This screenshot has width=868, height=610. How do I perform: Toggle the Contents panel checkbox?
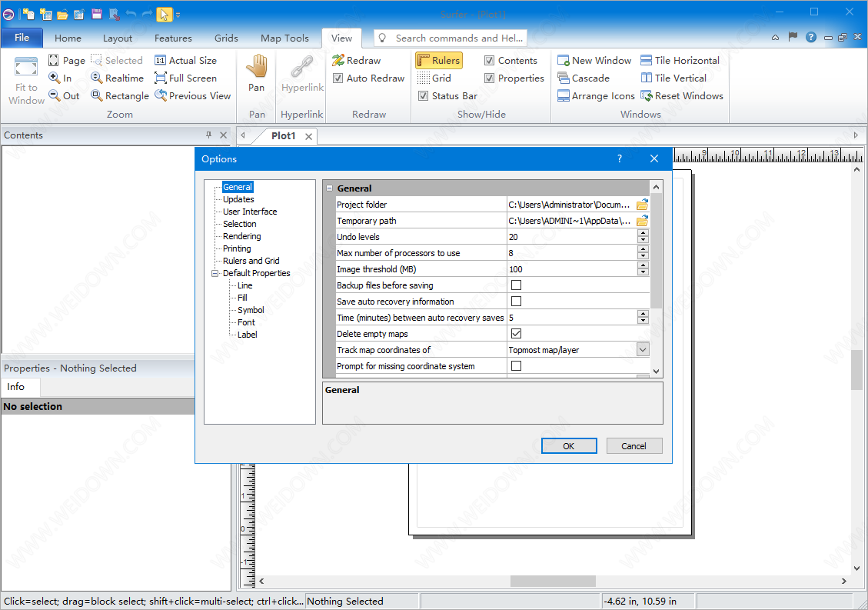pyautogui.click(x=490, y=61)
